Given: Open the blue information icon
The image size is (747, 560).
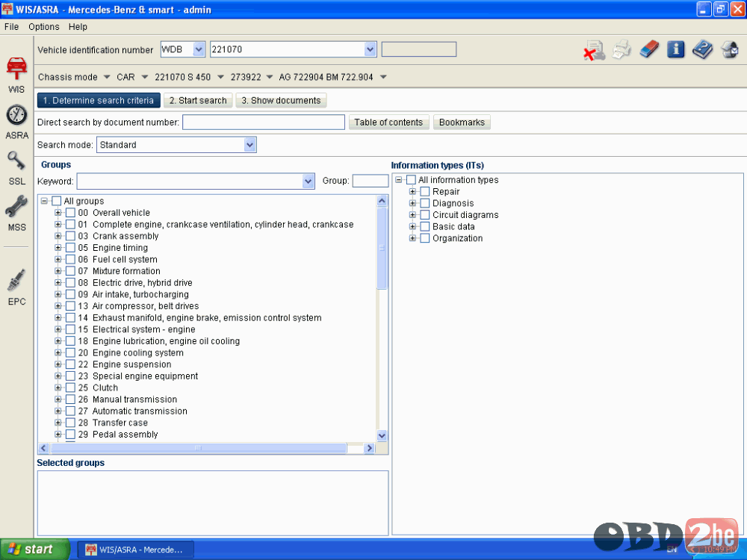Looking at the screenshot, I should [x=675, y=49].
